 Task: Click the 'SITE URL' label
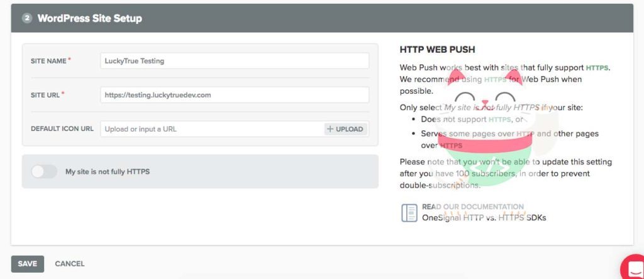[x=45, y=95]
